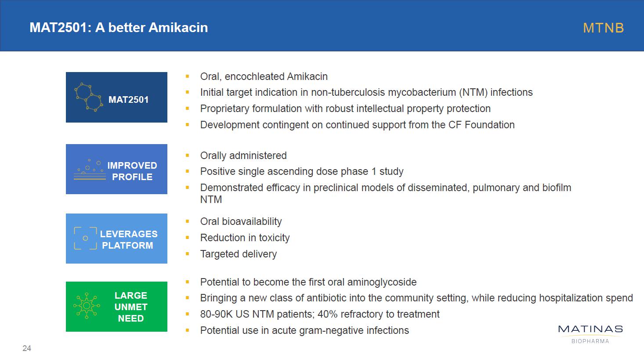The height and width of the screenshot is (362, 644).
Task: Click the bubbles icon in Improved Profile box
Action: (90, 170)
